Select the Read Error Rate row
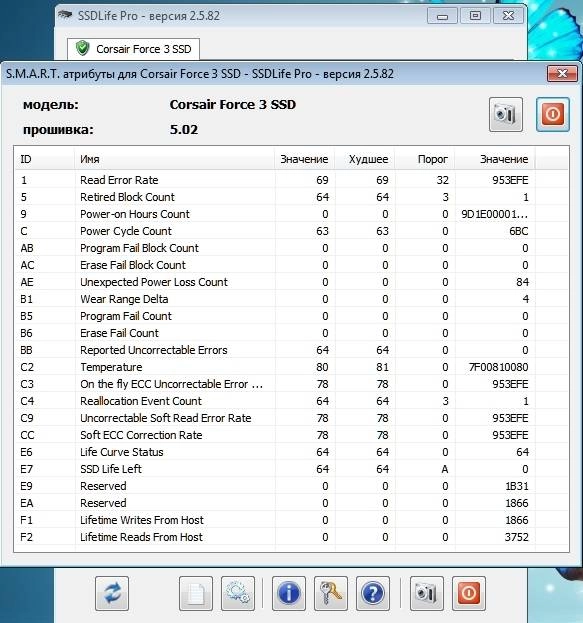The image size is (583, 623). [x=291, y=180]
